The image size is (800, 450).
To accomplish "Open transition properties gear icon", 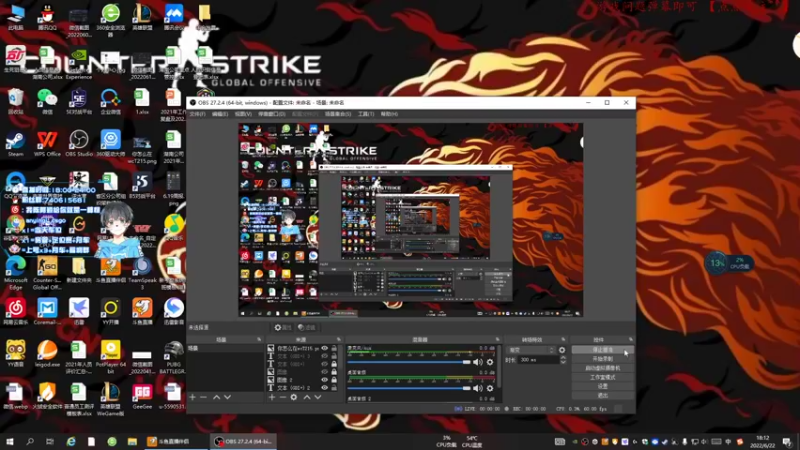I will point(562,350).
